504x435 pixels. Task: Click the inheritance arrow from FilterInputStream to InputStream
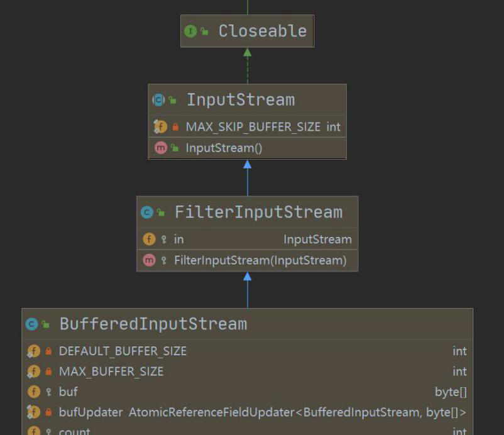coord(247,177)
